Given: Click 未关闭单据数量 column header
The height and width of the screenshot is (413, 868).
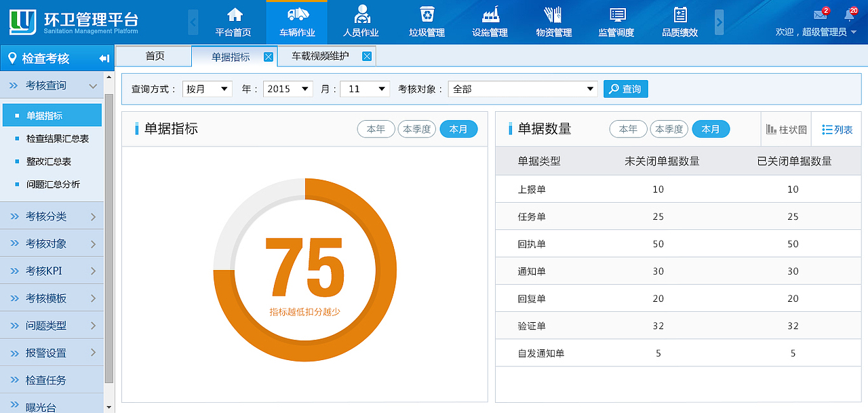Looking at the screenshot, I should pos(662,161).
